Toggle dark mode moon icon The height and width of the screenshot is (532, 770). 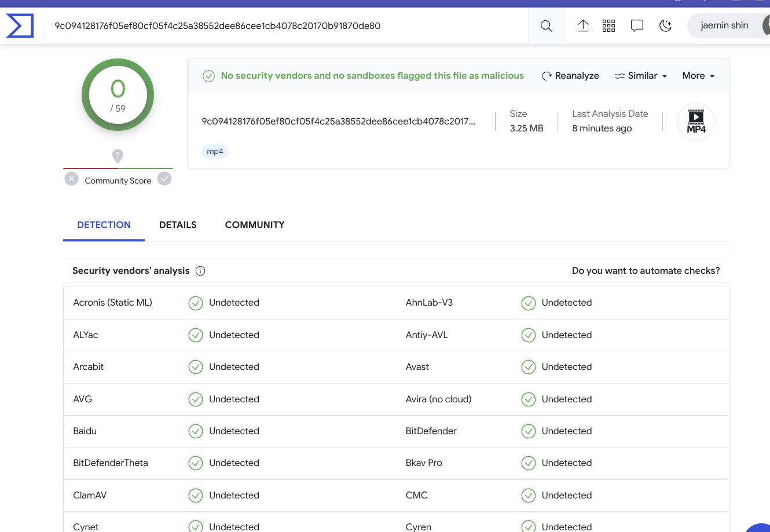[665, 25]
